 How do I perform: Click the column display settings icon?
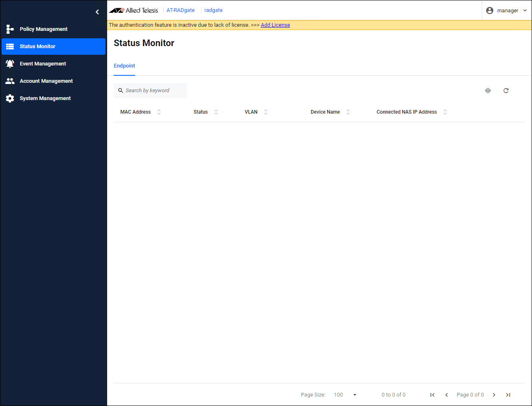click(488, 91)
